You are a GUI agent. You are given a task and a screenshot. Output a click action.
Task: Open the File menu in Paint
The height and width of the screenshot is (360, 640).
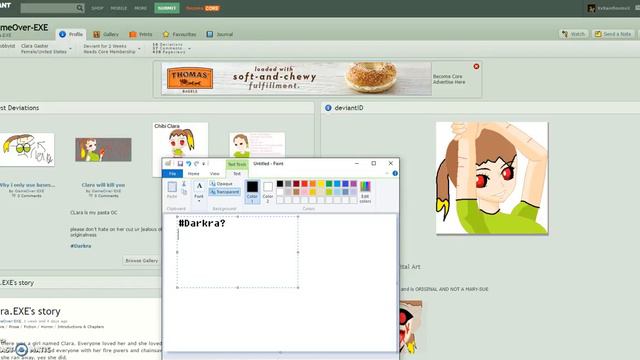[x=173, y=174]
